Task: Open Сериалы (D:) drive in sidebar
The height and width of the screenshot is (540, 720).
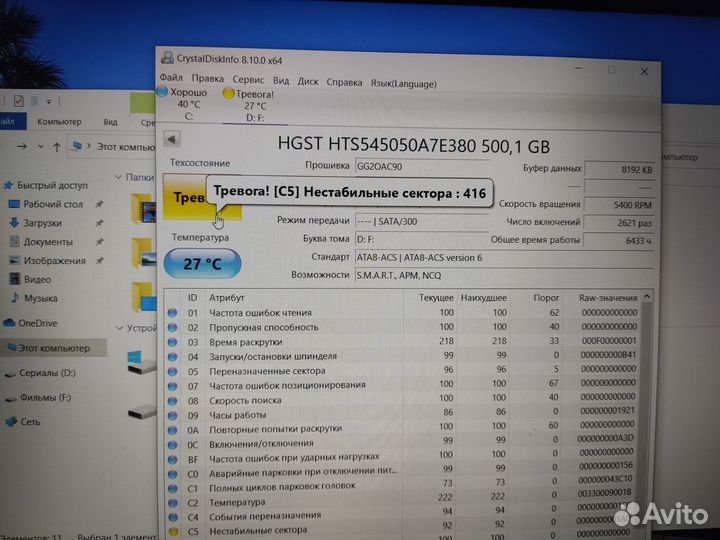Action: [40, 373]
